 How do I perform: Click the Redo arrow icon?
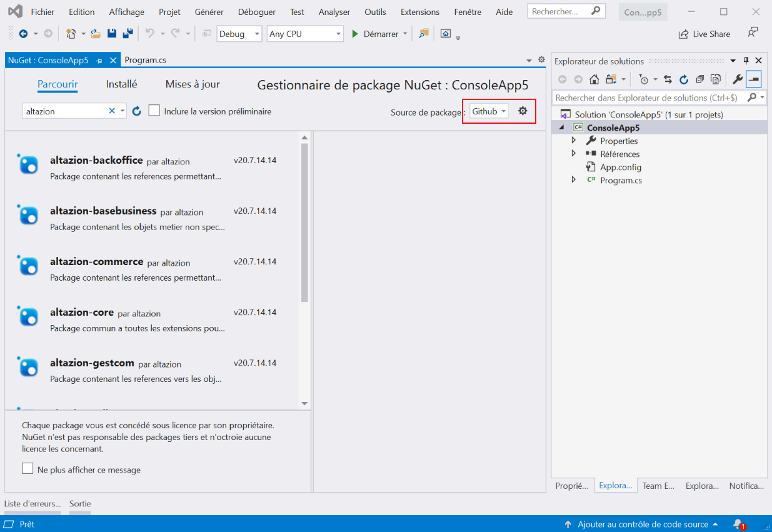[176, 34]
